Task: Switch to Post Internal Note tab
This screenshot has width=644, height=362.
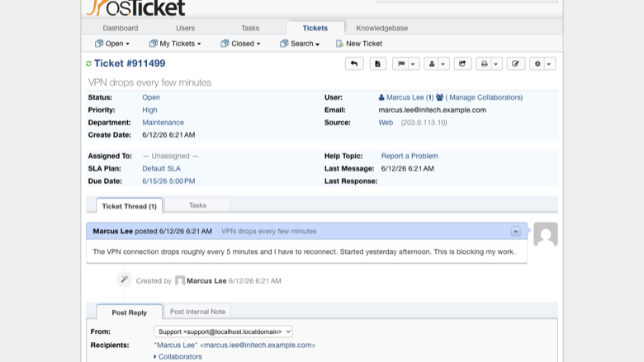Action: coord(197,312)
